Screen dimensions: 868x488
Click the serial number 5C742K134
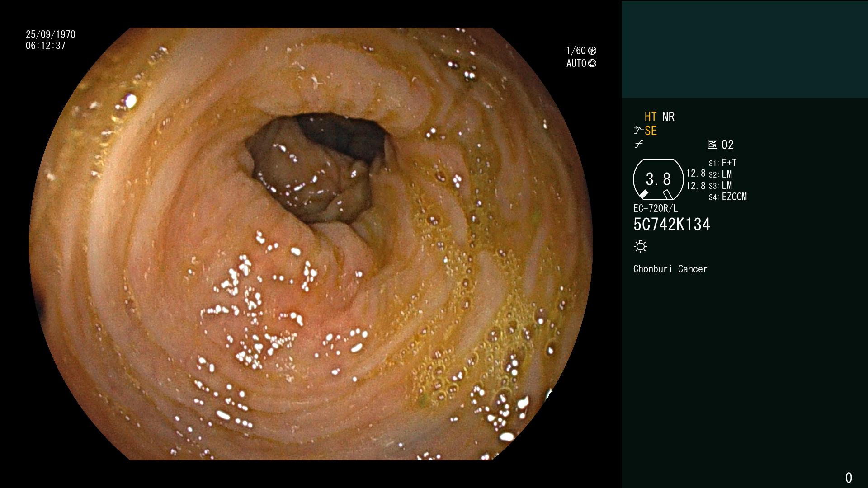[672, 224]
